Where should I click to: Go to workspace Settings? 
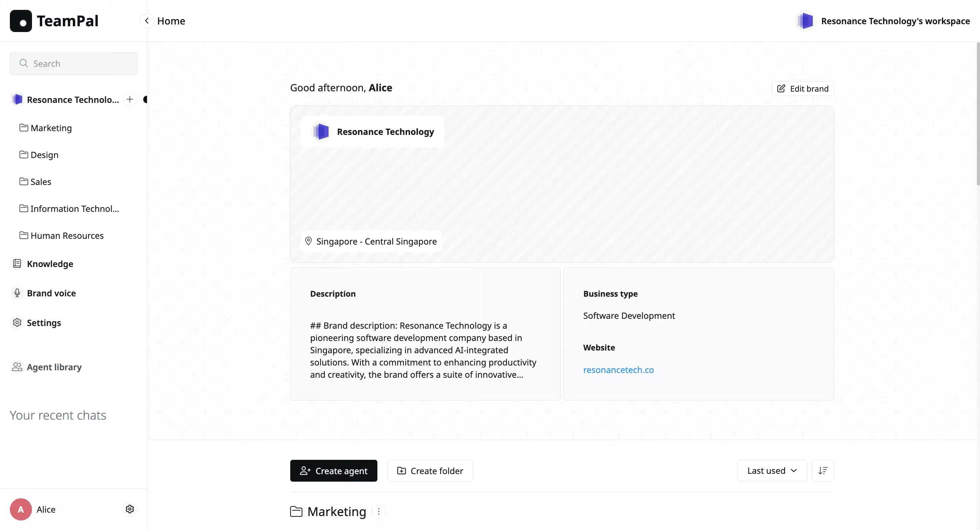point(43,323)
